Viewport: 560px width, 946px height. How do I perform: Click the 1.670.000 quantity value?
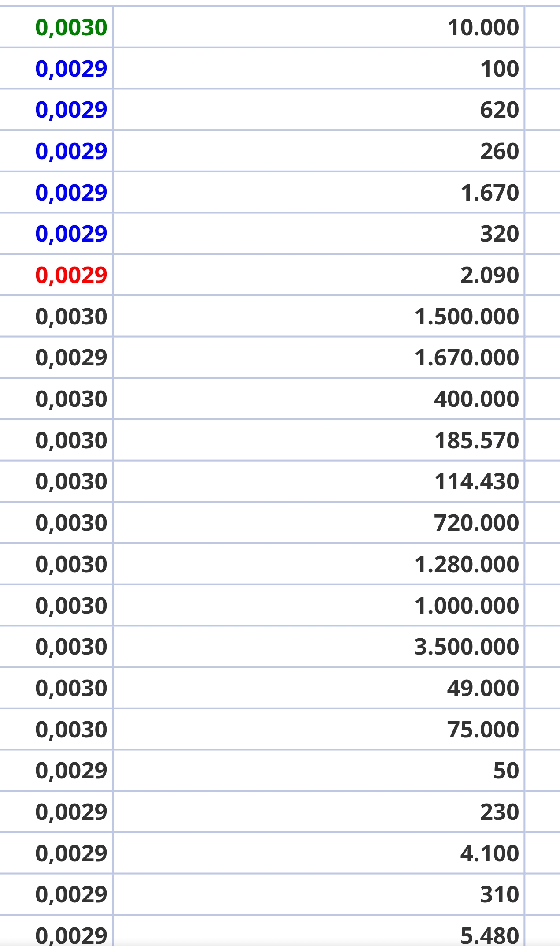tap(467, 357)
